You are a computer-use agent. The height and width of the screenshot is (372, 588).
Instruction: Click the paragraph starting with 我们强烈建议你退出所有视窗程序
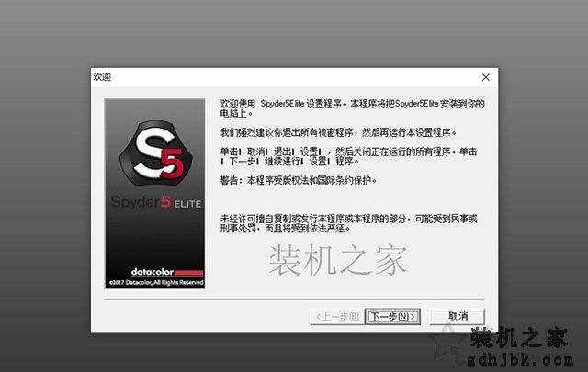point(338,132)
